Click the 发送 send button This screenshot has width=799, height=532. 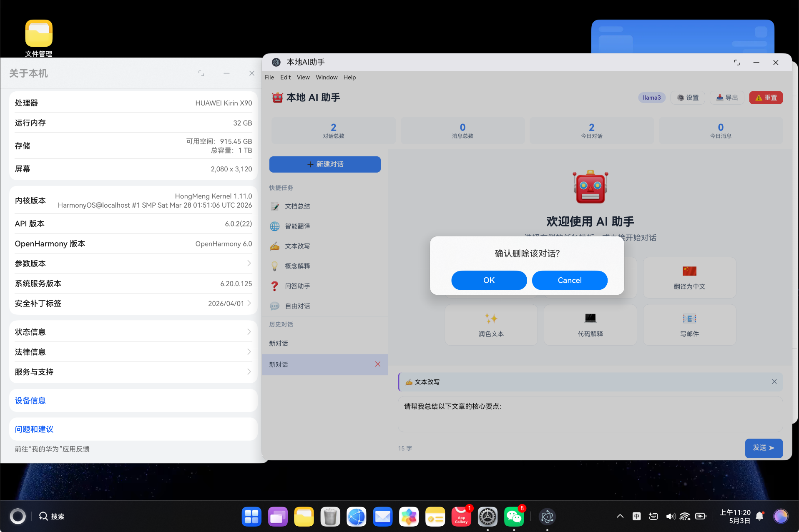(764, 448)
